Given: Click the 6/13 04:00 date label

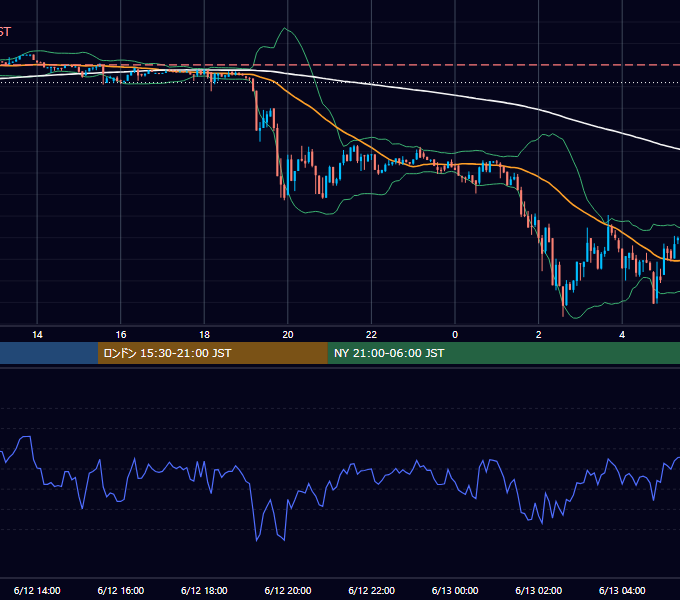Looking at the screenshot, I should (622, 590).
